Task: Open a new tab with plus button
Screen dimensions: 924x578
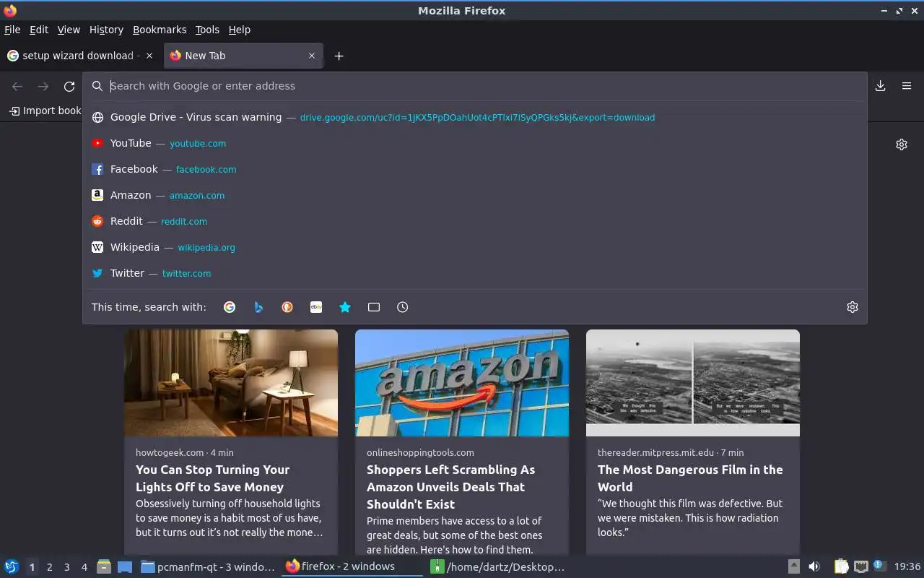Action: point(339,56)
